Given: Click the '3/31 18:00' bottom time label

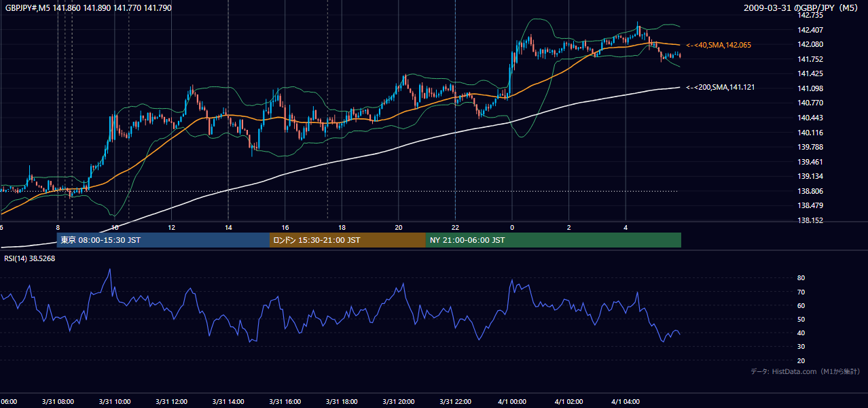Looking at the screenshot, I should pos(342,402).
